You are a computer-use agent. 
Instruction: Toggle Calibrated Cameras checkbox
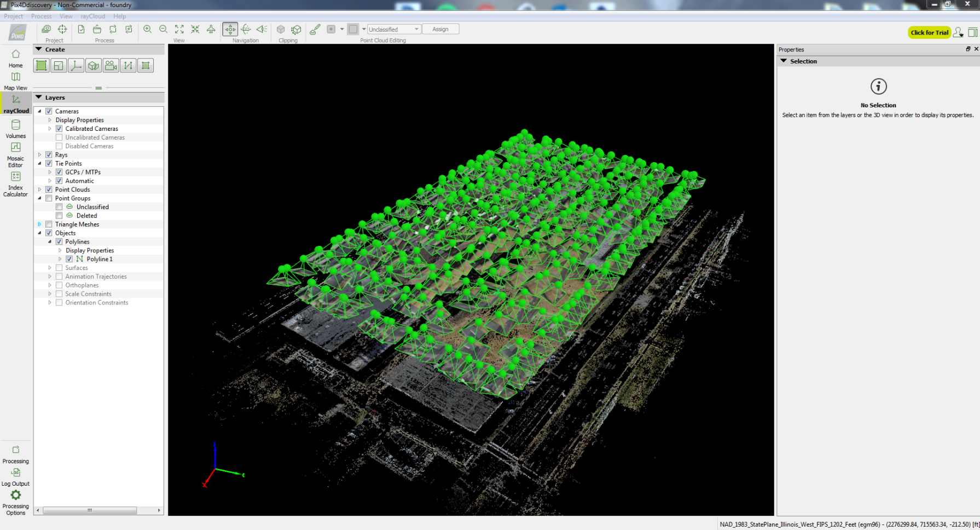click(59, 129)
